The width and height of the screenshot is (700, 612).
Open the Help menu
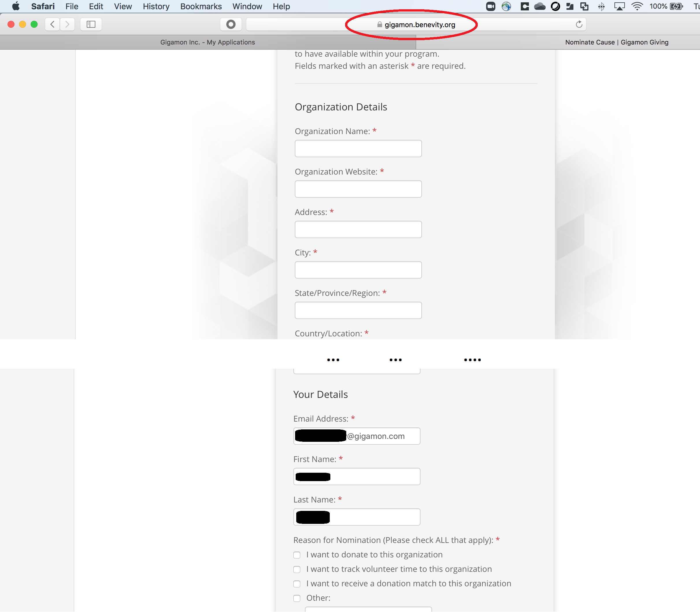pyautogui.click(x=281, y=6)
